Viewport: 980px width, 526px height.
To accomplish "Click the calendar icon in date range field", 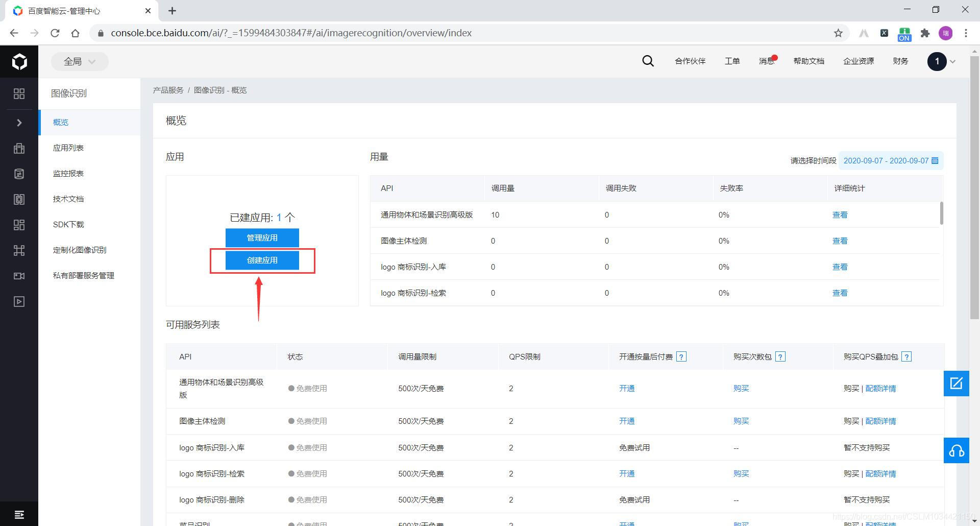I will 935,160.
